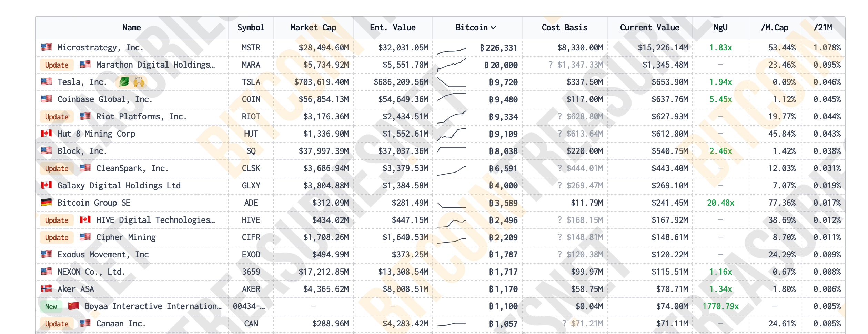Open the Marathon Digital bitcoin sparkline chart
Image resolution: width=868 pixels, height=334 pixels.
[452, 65]
